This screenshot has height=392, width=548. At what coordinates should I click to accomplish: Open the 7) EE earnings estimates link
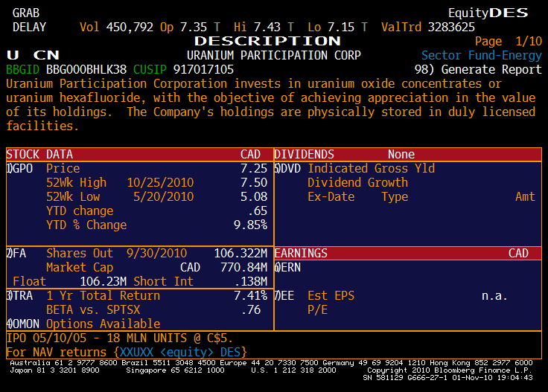[x=284, y=295]
